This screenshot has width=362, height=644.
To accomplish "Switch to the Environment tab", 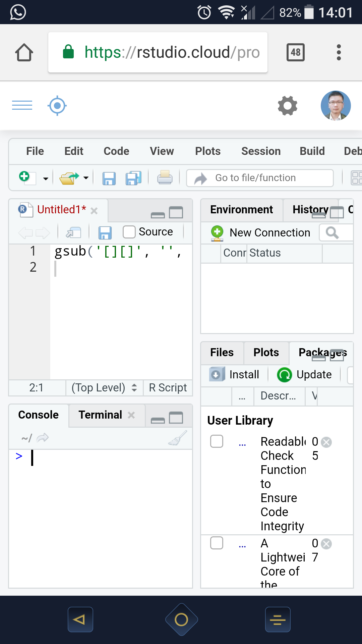I will tap(242, 210).
